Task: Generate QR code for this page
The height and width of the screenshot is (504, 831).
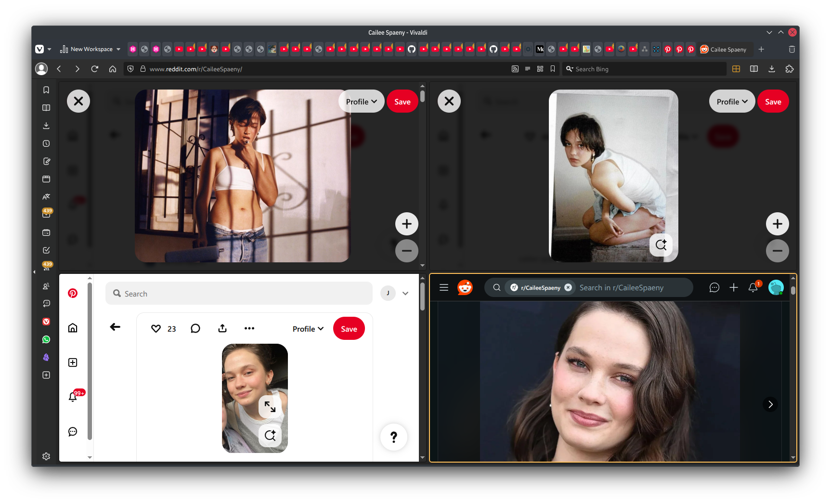Action: [x=540, y=69]
